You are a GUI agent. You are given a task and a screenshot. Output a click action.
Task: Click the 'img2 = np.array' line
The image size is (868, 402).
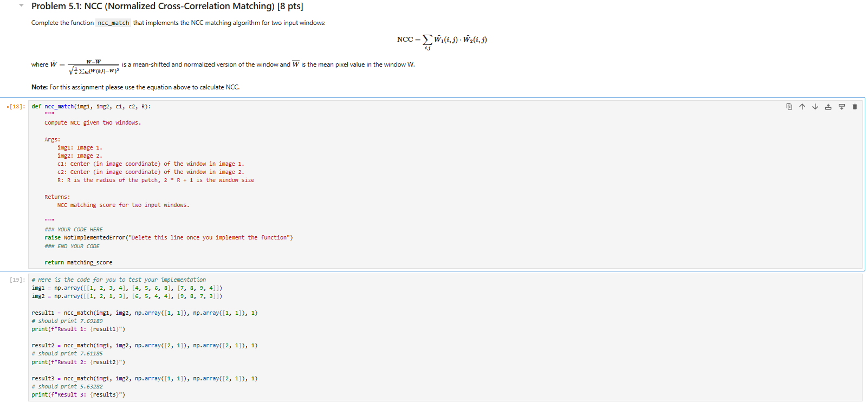(127, 296)
